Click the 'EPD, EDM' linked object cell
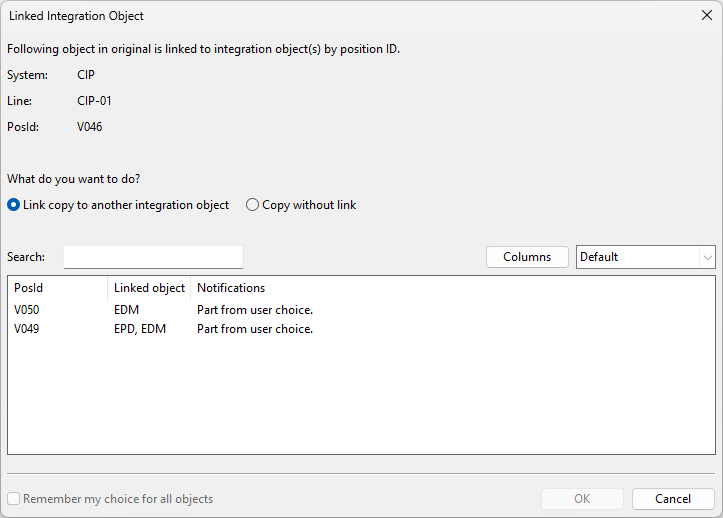The width and height of the screenshot is (723, 518). (141, 329)
